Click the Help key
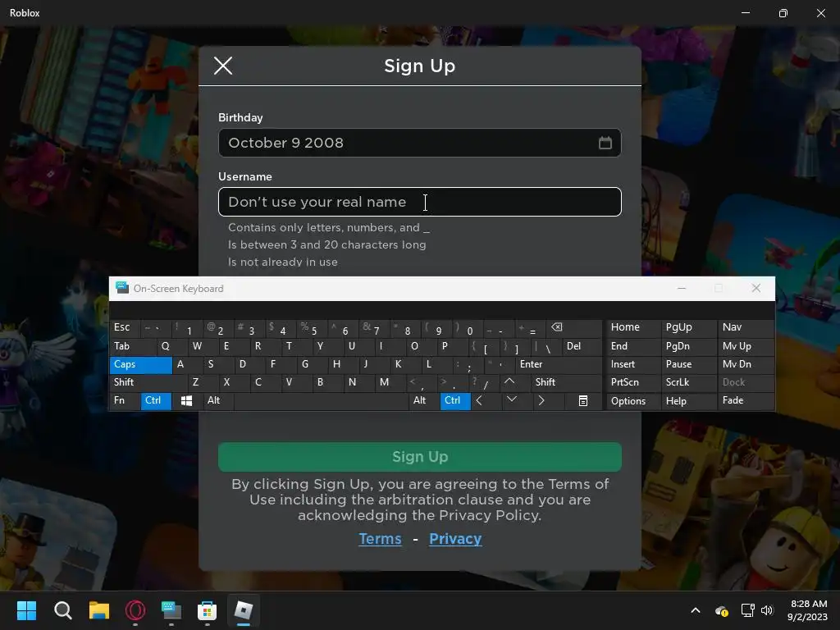 (688, 400)
